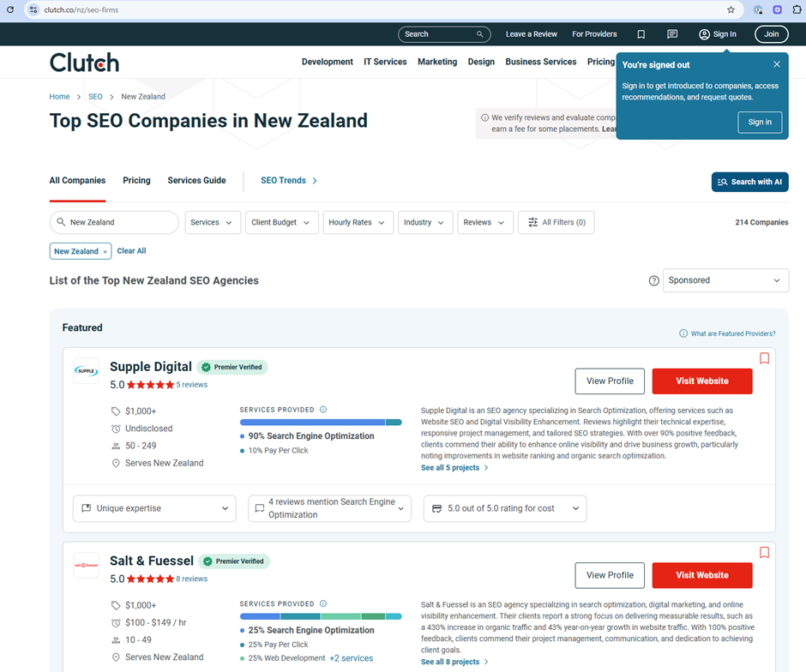Click Visit Website for Salt & Fuessel
This screenshot has width=806, height=672.
coord(702,575)
